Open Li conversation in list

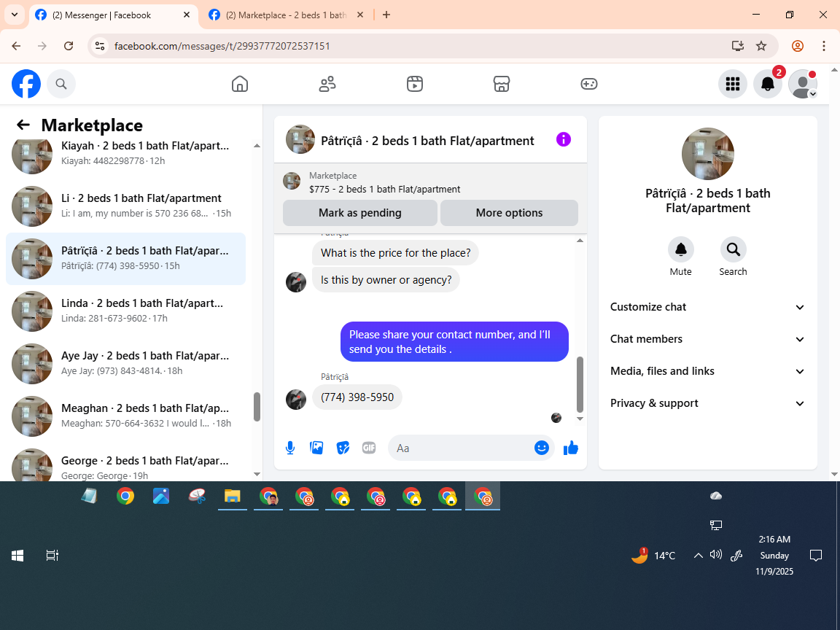(126, 206)
